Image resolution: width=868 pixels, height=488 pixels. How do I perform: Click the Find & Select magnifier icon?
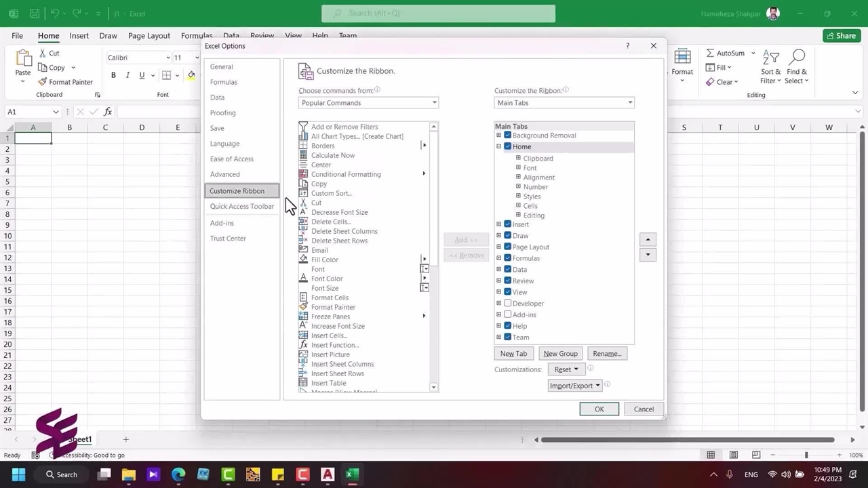797,58
